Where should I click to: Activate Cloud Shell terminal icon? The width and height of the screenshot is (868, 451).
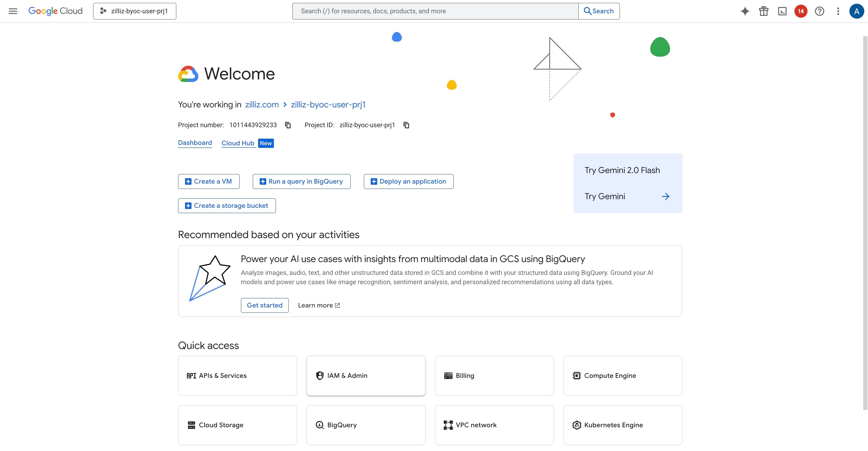pos(782,11)
